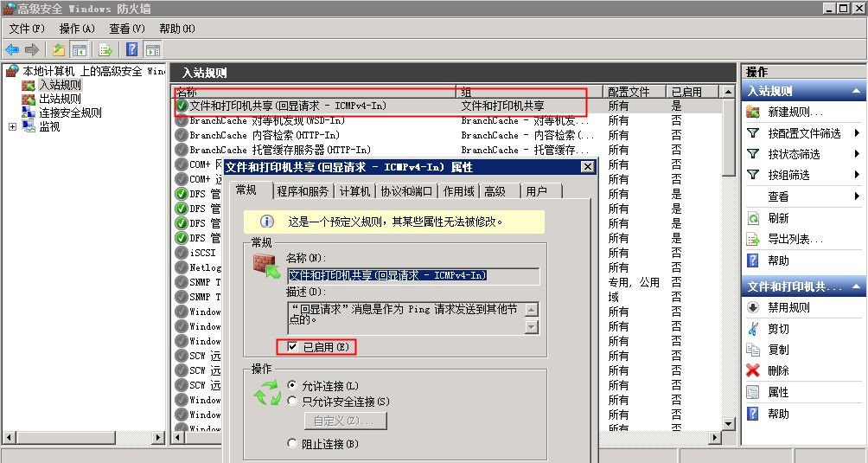
Task: Switch to the 协议和端口 tab
Action: (x=406, y=191)
